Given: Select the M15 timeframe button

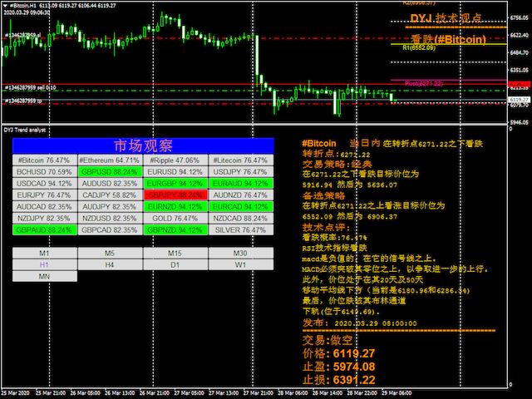Looking at the screenshot, I should pos(175,253).
